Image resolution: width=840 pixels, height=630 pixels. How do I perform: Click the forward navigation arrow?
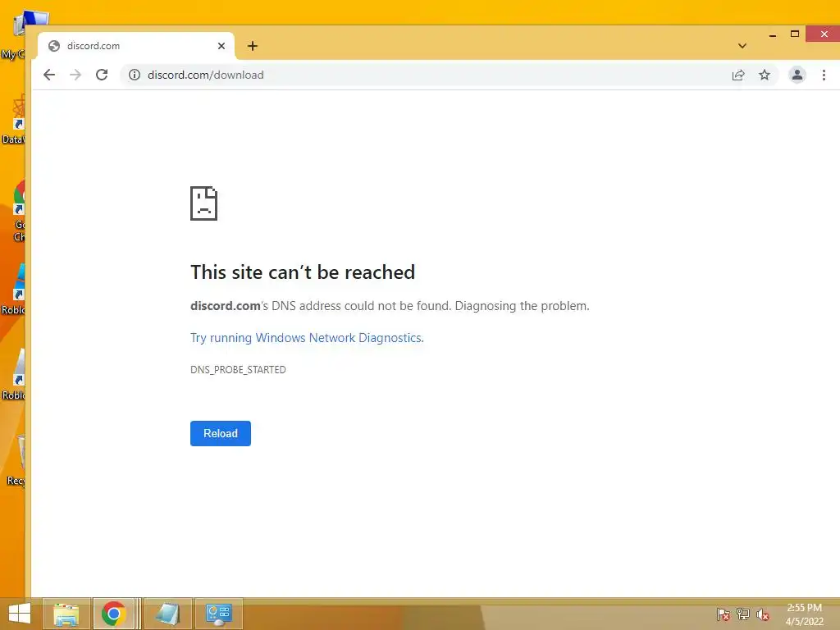[x=75, y=75]
